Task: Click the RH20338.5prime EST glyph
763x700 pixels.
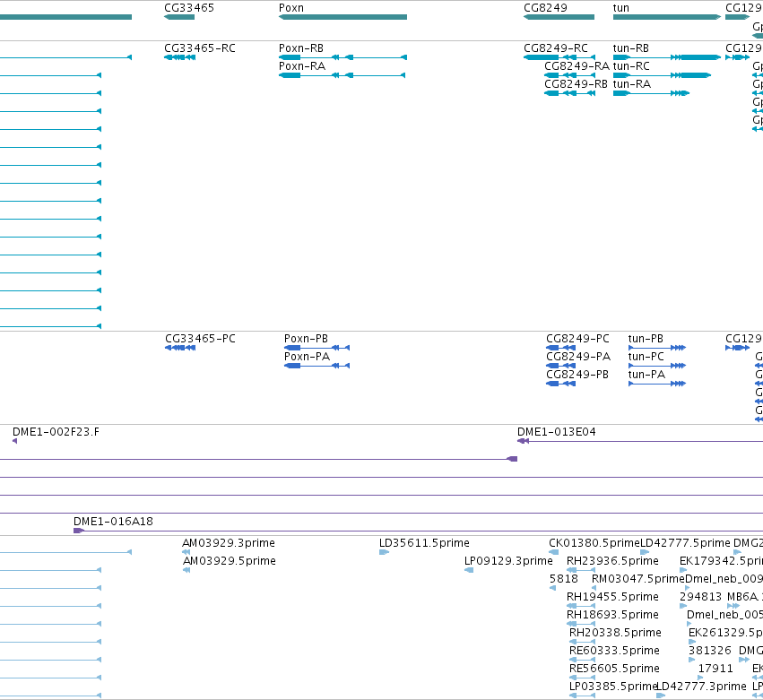Action: (583, 642)
